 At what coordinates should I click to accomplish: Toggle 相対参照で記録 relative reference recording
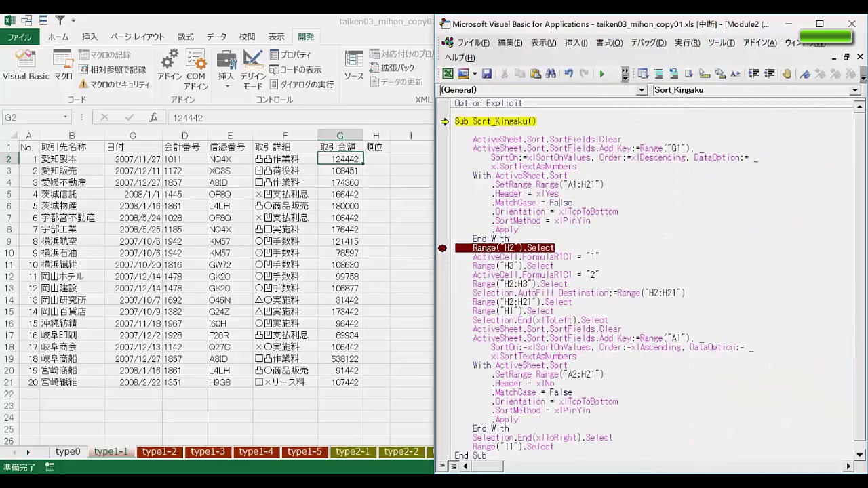click(x=113, y=69)
